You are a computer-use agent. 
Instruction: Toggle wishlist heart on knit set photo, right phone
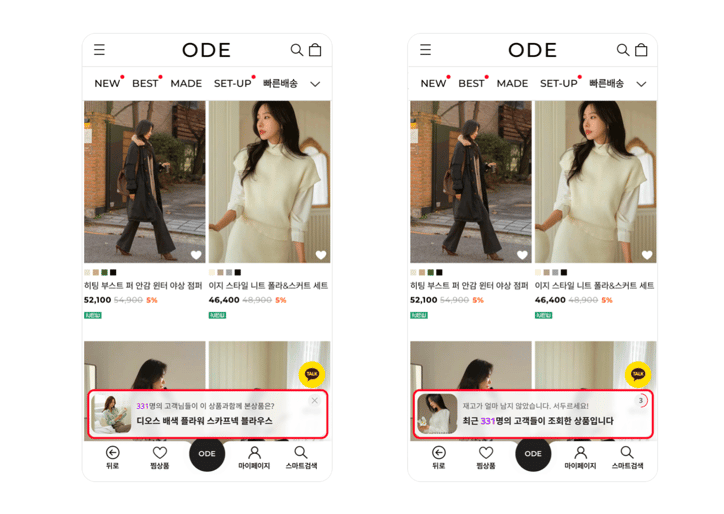click(647, 255)
